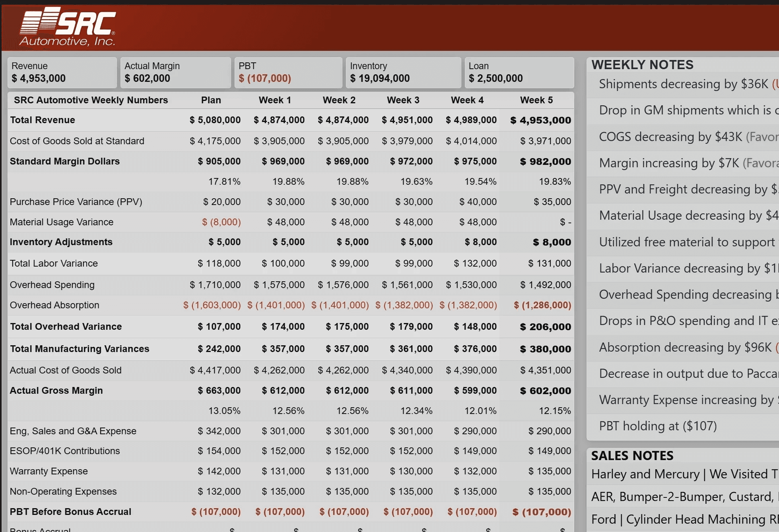The width and height of the screenshot is (779, 532).
Task: Open the Revenue summary card
Action: 62,72
